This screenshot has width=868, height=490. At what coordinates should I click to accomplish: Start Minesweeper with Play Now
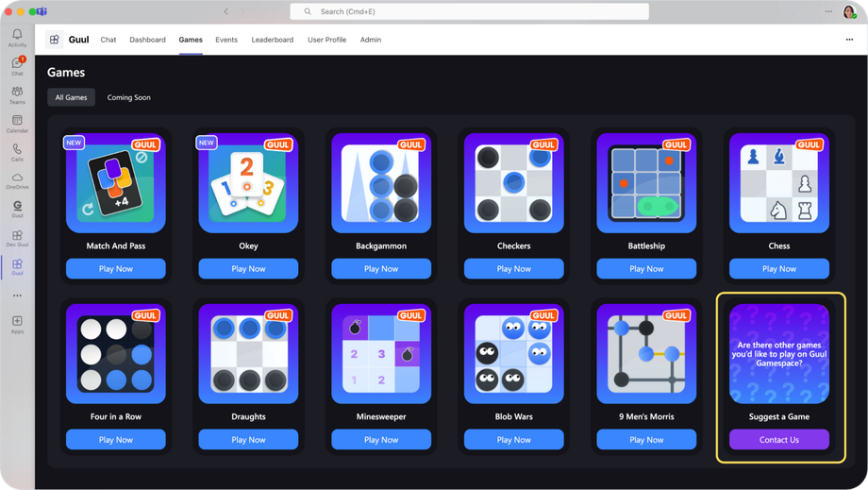[381, 440]
